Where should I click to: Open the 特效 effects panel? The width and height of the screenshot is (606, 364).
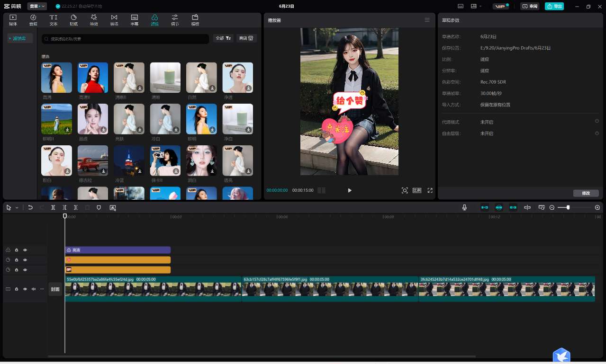[x=94, y=20]
